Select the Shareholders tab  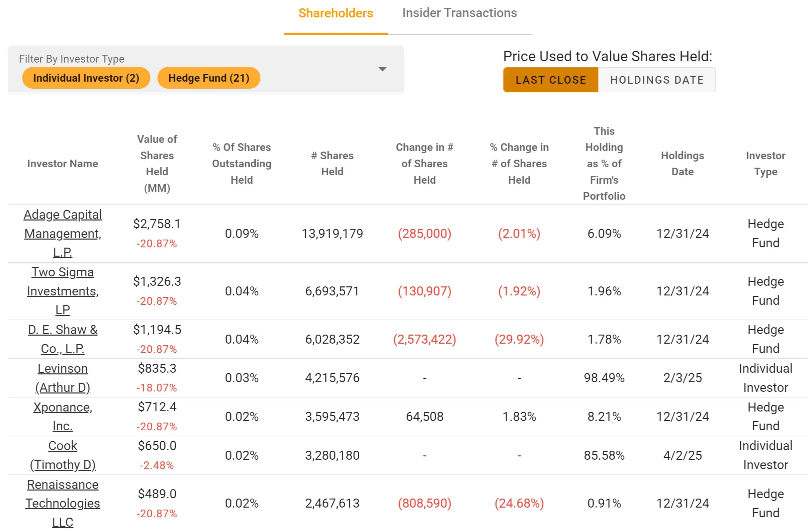pos(335,13)
